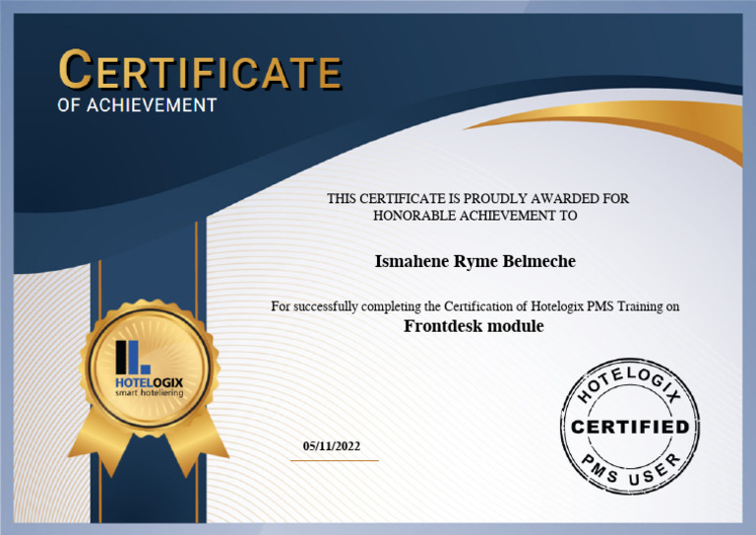
Task: Click the "Frontdesk module" text
Action: [x=473, y=326]
